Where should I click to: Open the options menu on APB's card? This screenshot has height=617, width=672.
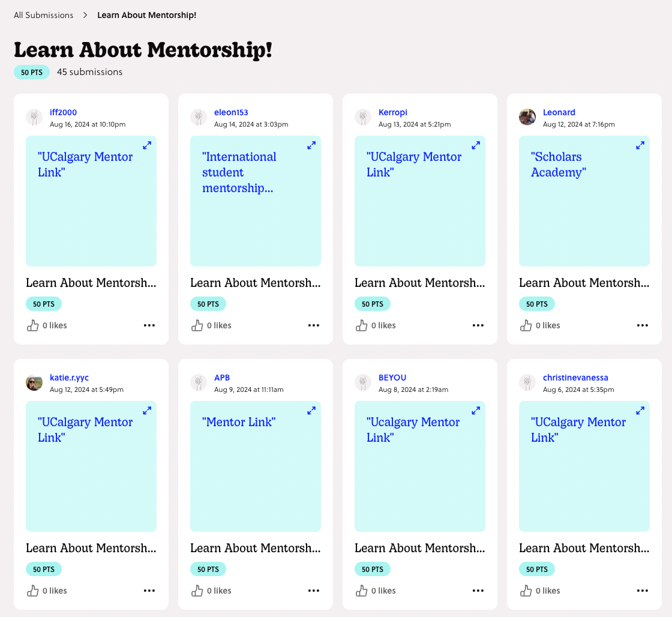point(314,590)
